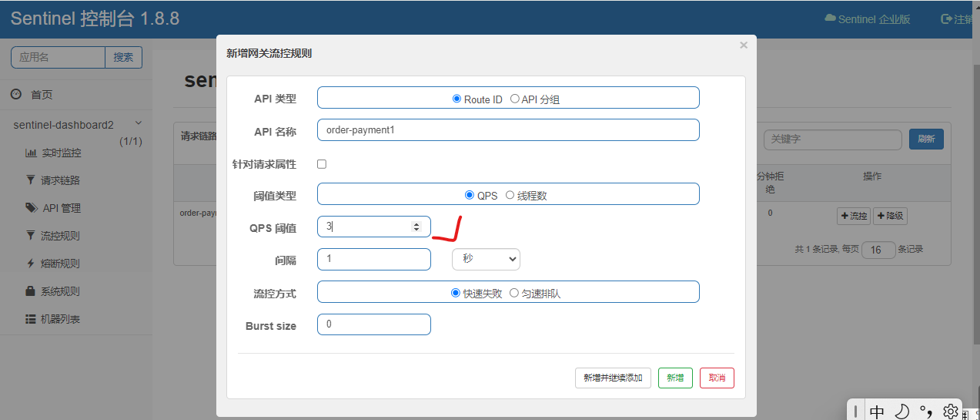Click the 间隔 value input field
Screen dimensions: 980x420
(x=374, y=259)
